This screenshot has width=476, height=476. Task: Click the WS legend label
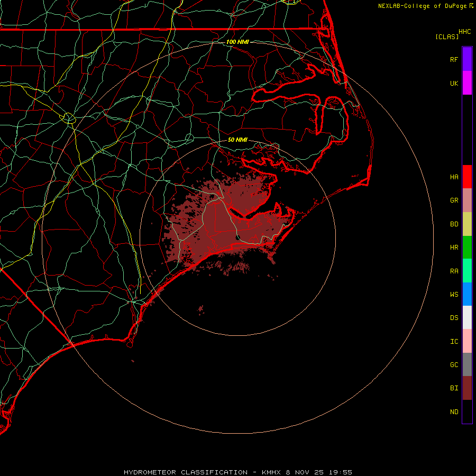[454, 295]
